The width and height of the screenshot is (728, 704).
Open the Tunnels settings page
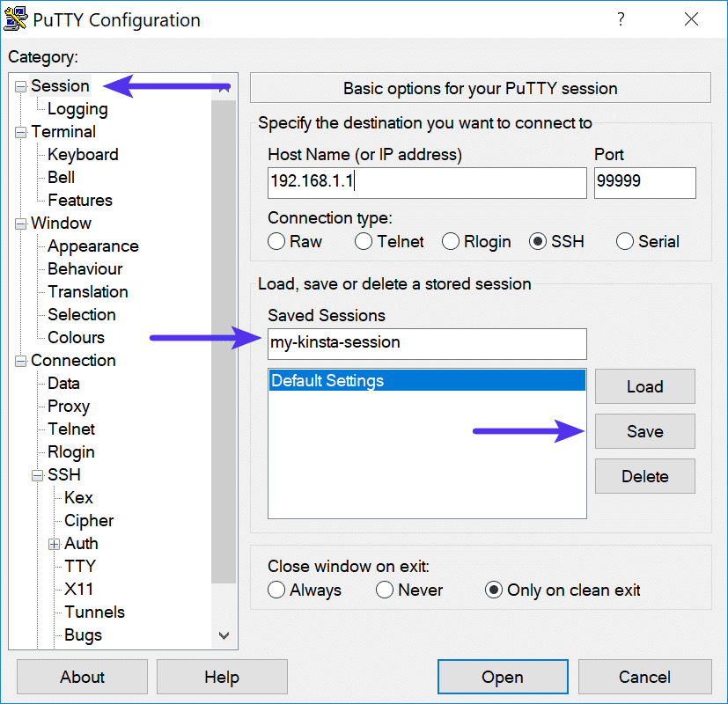(93, 612)
